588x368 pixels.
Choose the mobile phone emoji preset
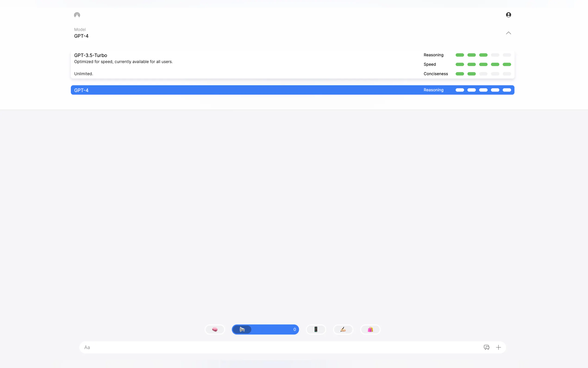point(316,329)
